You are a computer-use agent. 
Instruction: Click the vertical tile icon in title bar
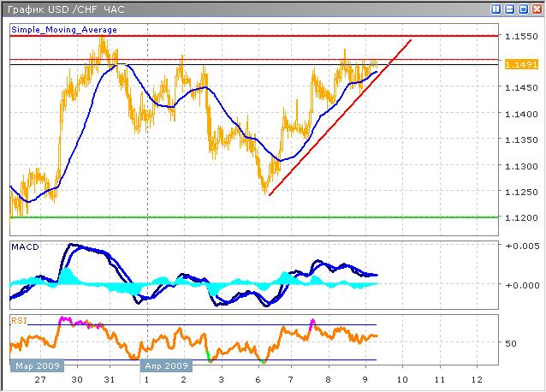(x=497, y=9)
